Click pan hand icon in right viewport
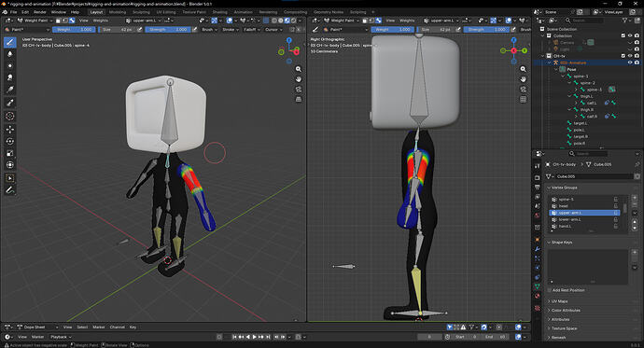Screen dimensions: 644x348 coord(524,79)
